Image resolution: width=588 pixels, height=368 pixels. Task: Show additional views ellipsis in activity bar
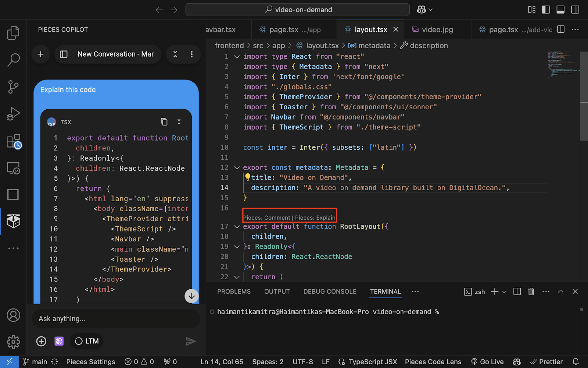(x=13, y=248)
